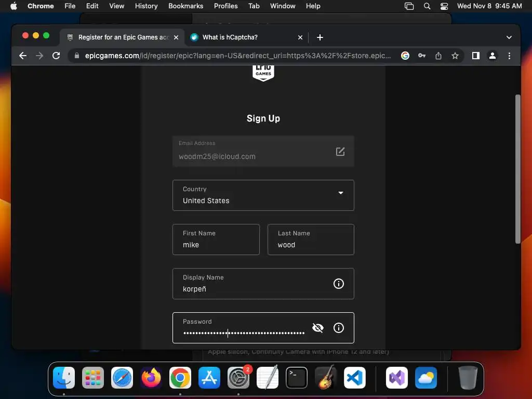Click the First Name field
The height and width of the screenshot is (399, 532).
click(216, 240)
